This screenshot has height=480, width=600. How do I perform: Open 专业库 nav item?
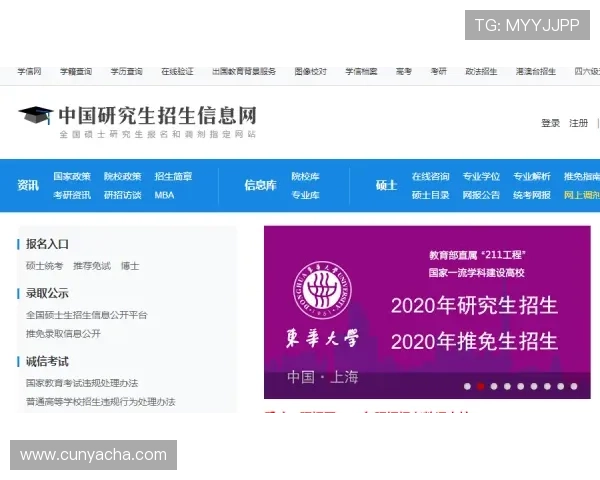tap(305, 195)
